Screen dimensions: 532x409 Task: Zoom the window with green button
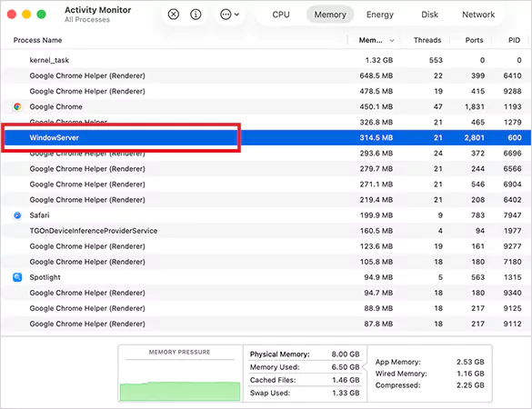pos(42,15)
